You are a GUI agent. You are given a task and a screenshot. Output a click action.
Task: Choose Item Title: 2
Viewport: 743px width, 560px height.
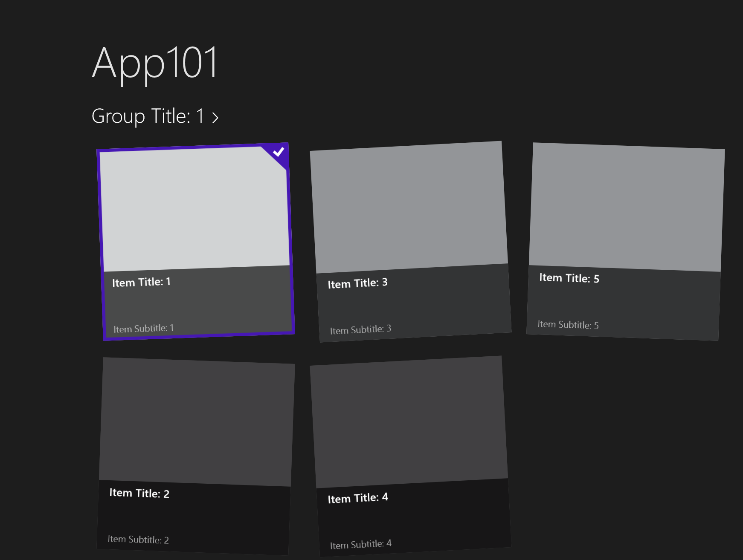click(139, 493)
